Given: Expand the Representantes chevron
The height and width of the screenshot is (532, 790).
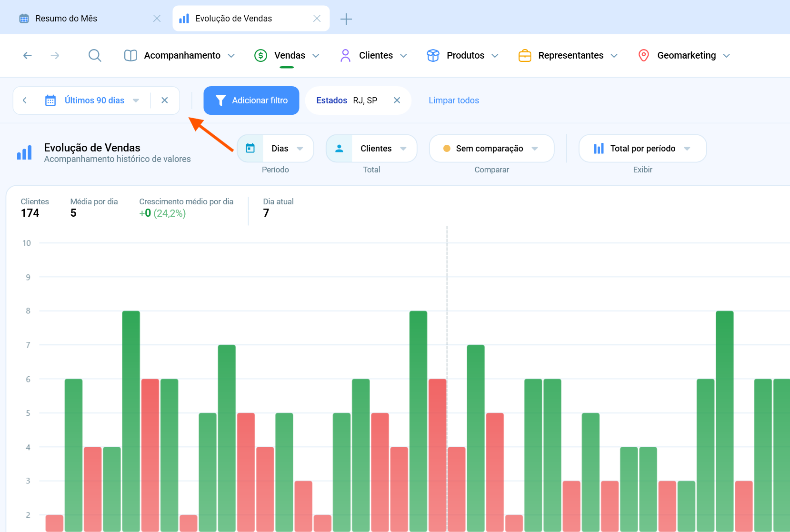Looking at the screenshot, I should (614, 56).
